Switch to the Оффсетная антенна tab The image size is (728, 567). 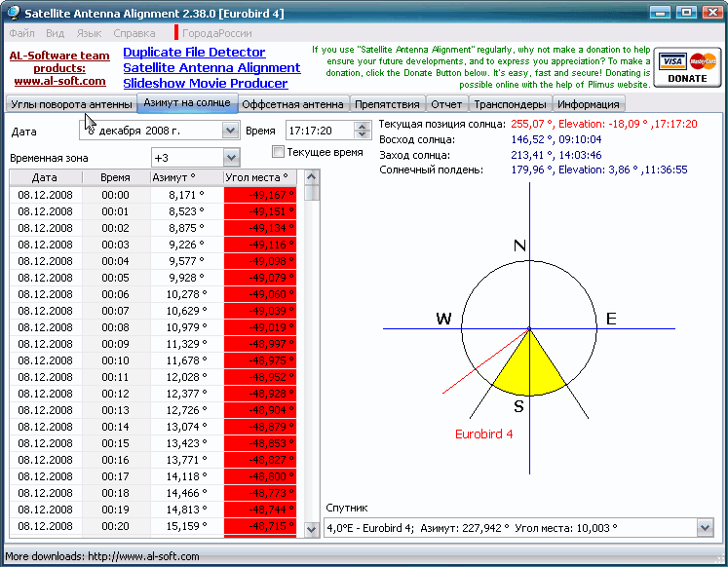tap(293, 104)
